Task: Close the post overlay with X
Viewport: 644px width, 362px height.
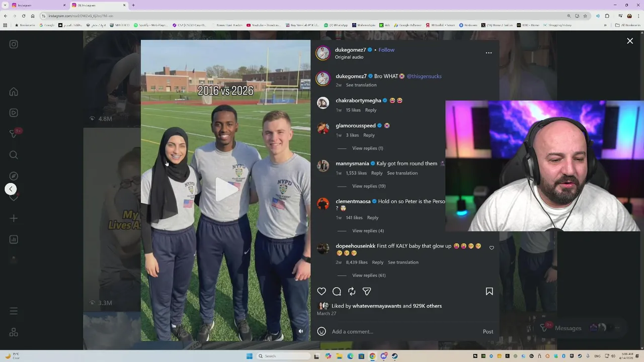Action: pyautogui.click(x=630, y=41)
